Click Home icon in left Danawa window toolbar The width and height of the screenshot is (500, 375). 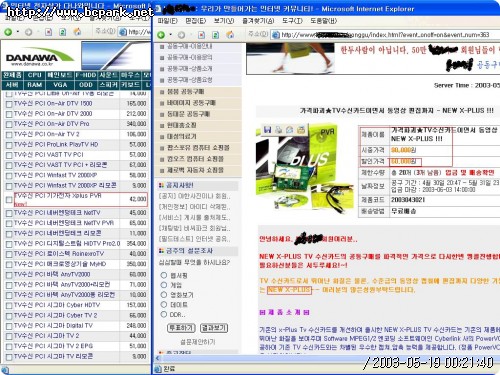[77, 32]
